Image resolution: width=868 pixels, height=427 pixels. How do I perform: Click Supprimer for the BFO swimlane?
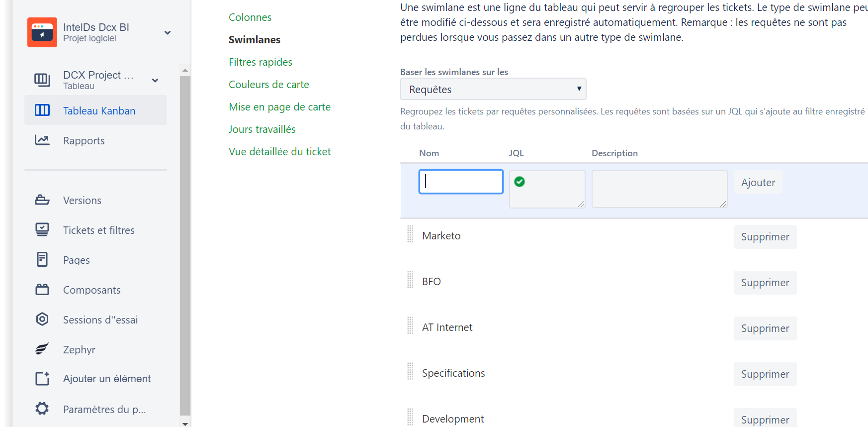pos(765,283)
